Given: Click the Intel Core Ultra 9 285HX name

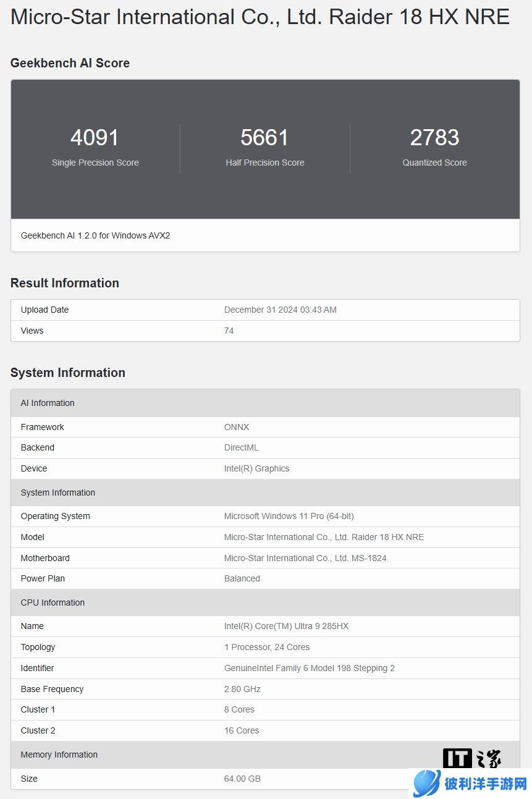Looking at the screenshot, I should (x=286, y=626).
